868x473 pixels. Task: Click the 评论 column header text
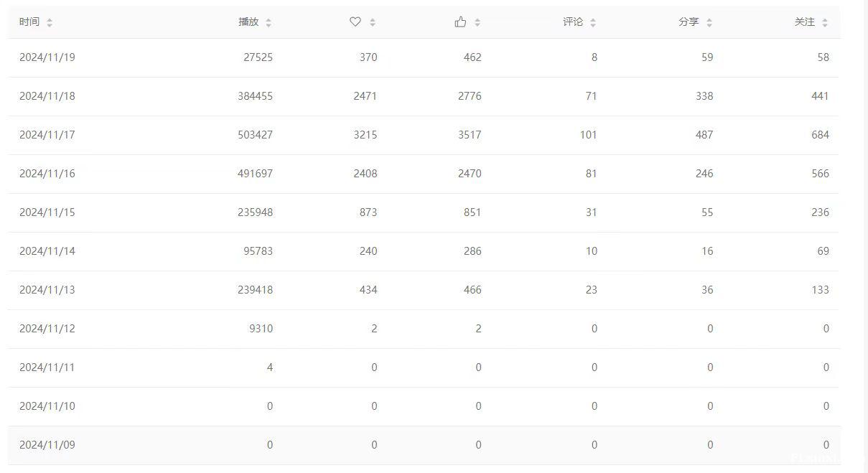pyautogui.click(x=573, y=22)
